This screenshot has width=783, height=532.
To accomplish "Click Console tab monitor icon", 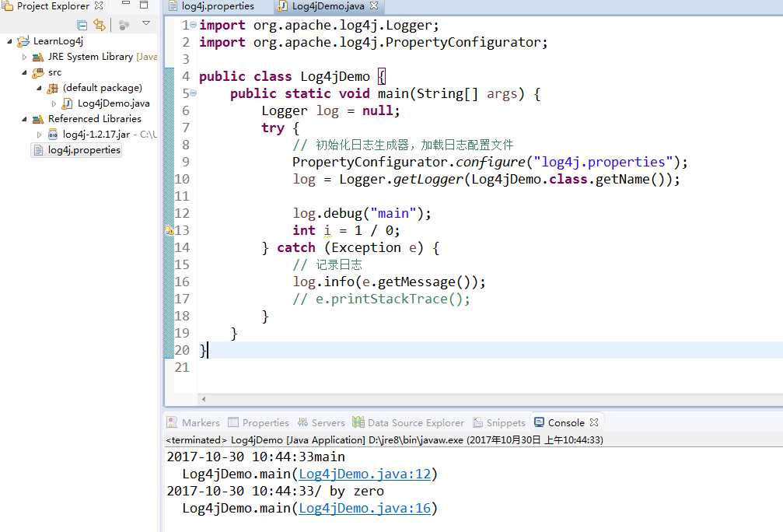I will click(539, 422).
